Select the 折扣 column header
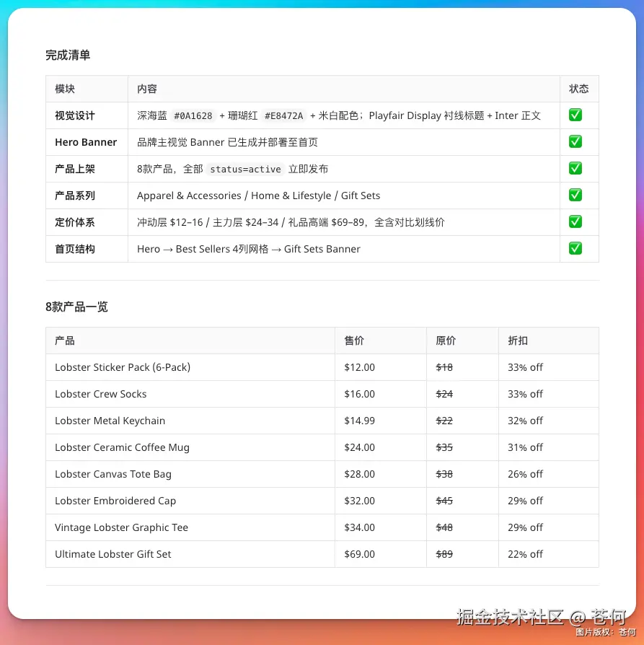Screen dimensions: 644x645 pos(517,340)
